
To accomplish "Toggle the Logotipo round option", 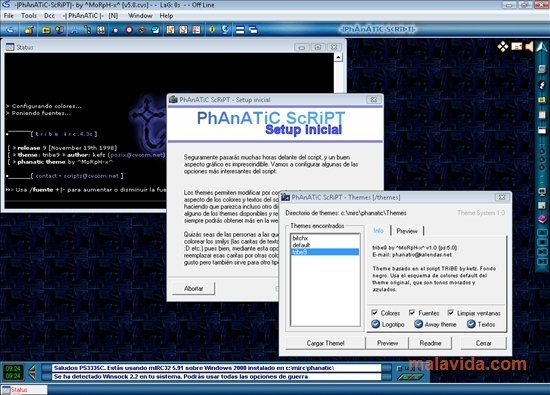I will click(x=375, y=324).
